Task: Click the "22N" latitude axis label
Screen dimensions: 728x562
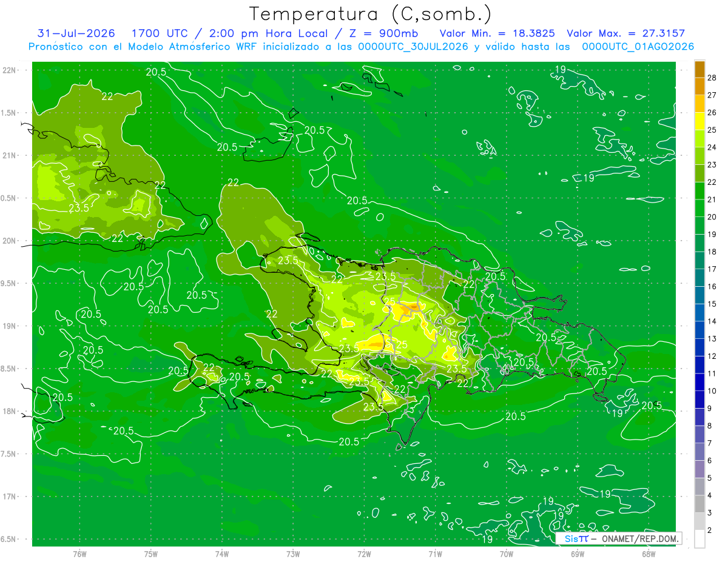Action: tap(10, 70)
